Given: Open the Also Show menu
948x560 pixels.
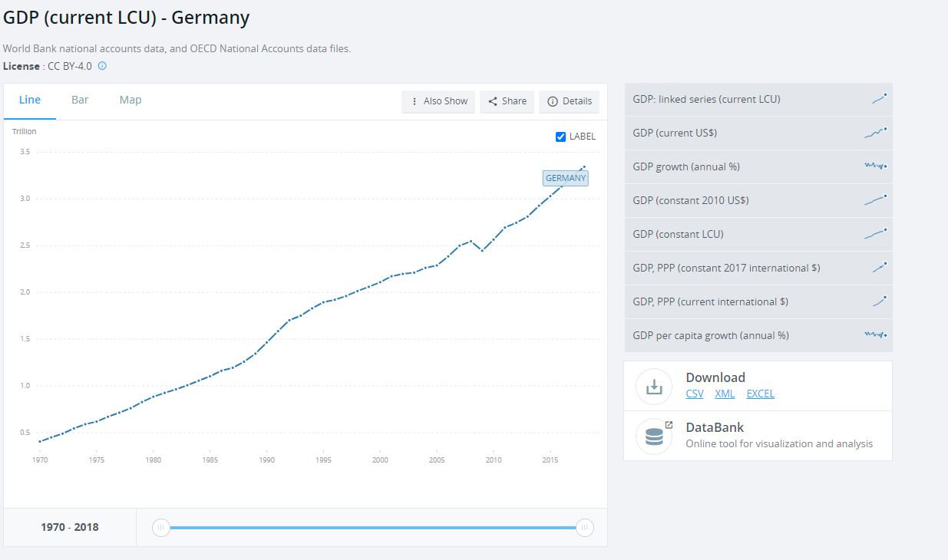Looking at the screenshot, I should click(x=439, y=101).
